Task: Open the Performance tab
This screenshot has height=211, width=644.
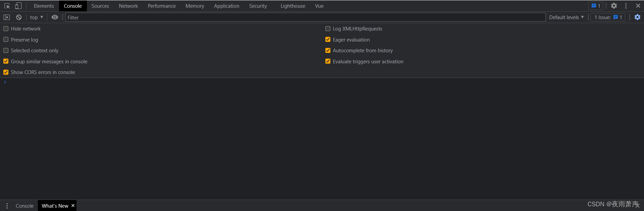Action: coord(162,6)
